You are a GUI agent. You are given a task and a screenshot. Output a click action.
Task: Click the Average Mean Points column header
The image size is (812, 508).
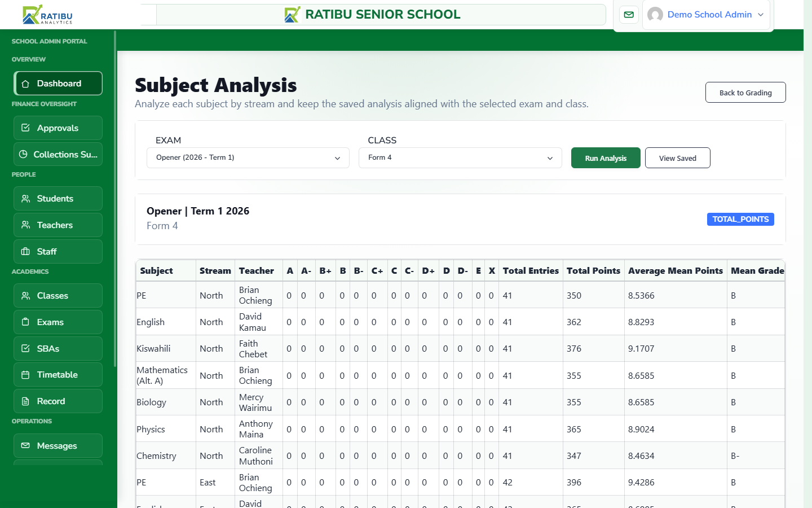(676, 271)
